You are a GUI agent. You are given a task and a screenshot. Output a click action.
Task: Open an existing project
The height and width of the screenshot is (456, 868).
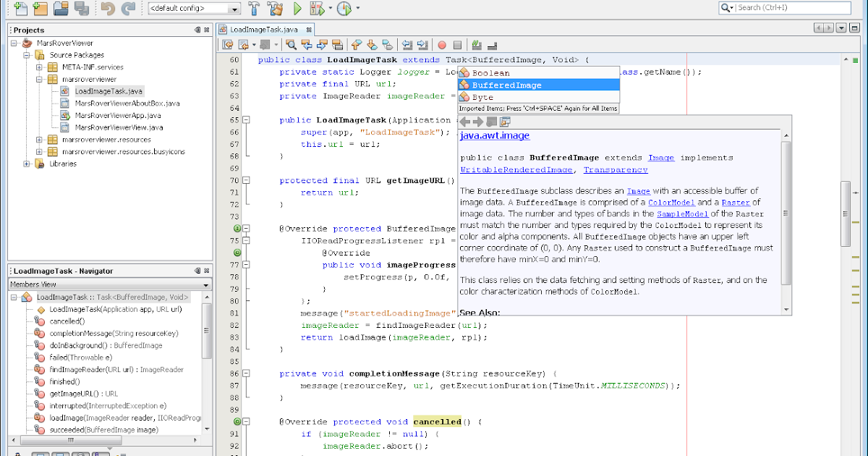tap(59, 9)
